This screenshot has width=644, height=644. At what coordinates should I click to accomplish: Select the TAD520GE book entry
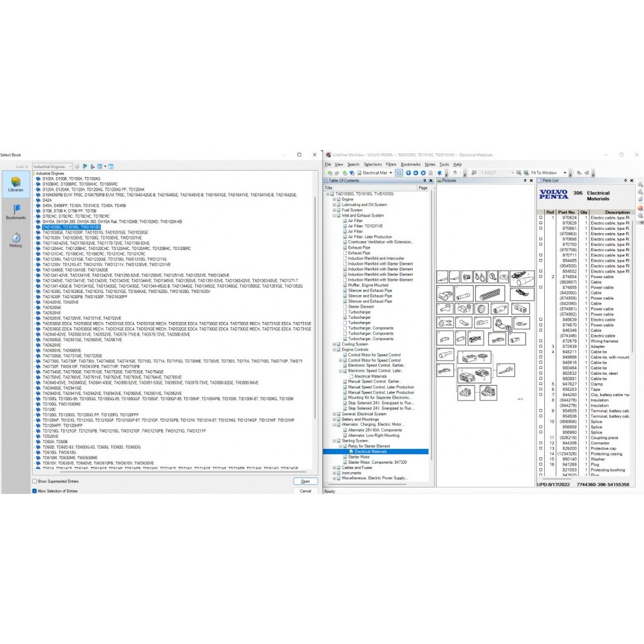tap(51, 308)
